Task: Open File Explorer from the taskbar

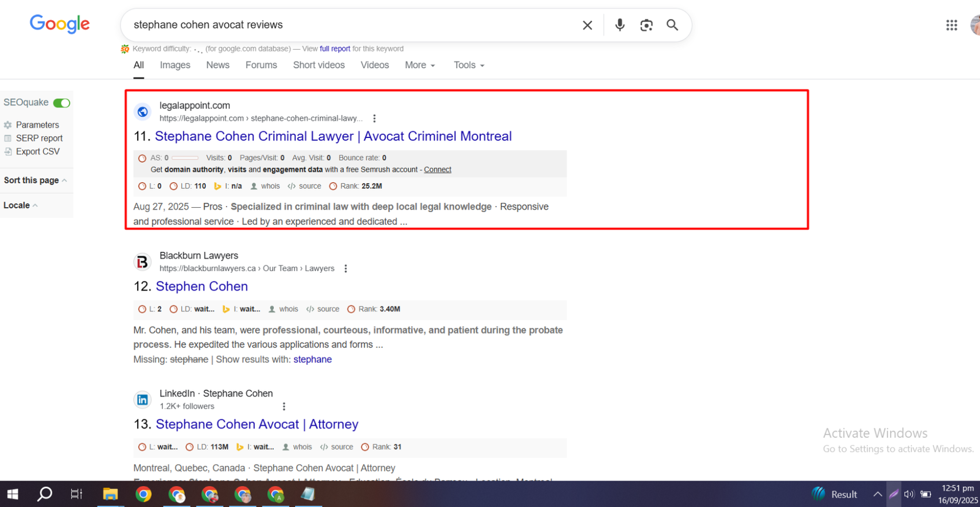Action: click(110, 494)
